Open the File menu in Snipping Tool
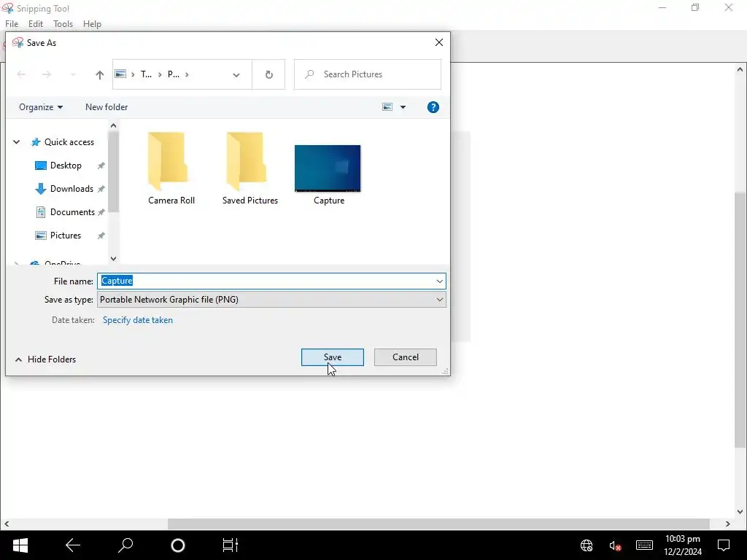The height and width of the screenshot is (560, 747). point(12,24)
